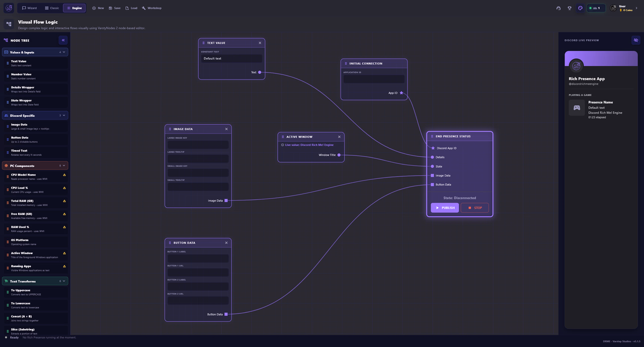Select To Uppercase node in node tree
Image resolution: width=644 pixels, height=347 pixels.
click(x=35, y=292)
